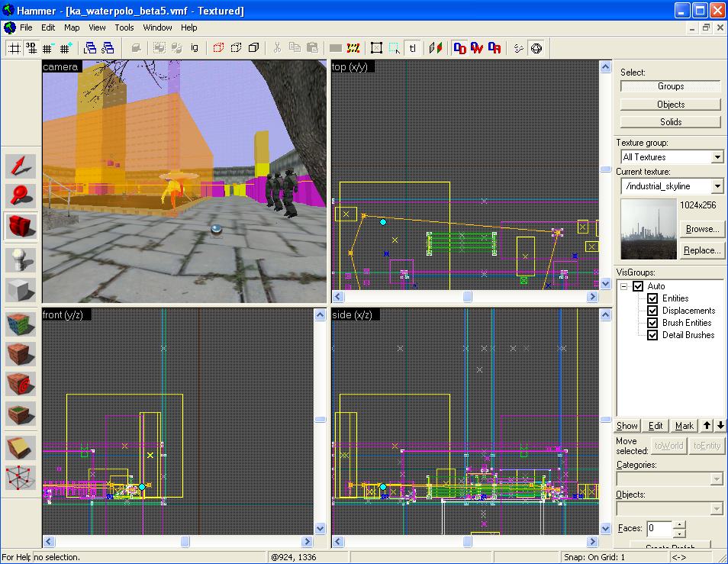Screen dimensions: 728x564
Task: Activate the Magnify tool
Action: click(21, 196)
